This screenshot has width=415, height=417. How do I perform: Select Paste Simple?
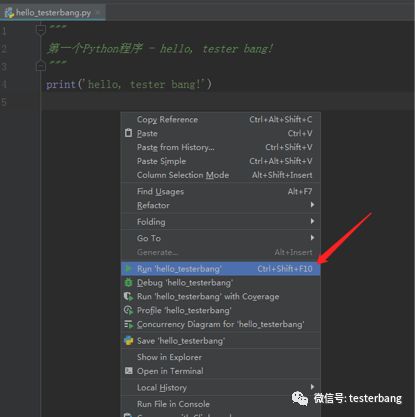[220, 161]
